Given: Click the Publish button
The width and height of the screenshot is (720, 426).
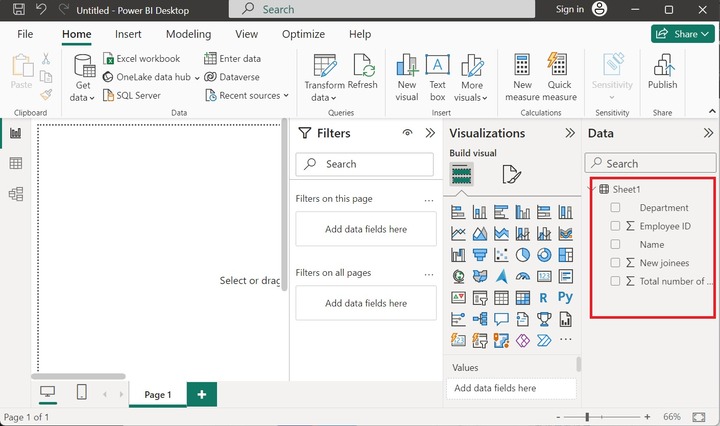Looking at the screenshot, I should [662, 71].
